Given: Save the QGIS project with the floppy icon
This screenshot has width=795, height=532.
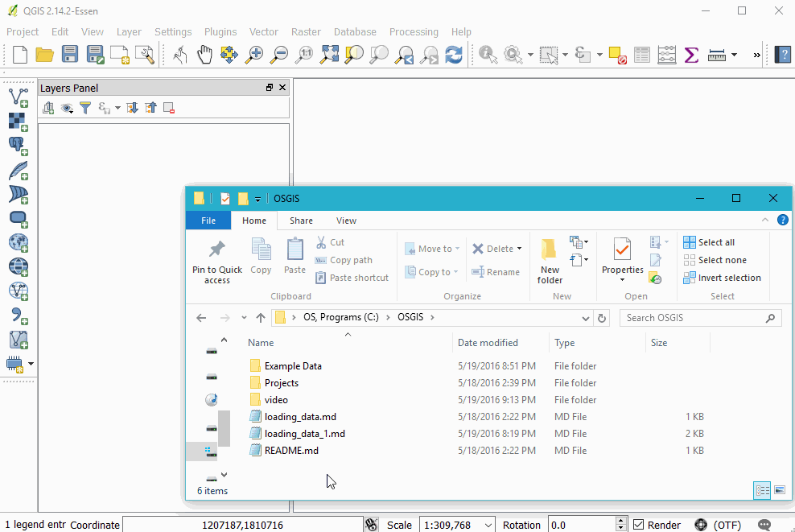Looking at the screenshot, I should 70,54.
